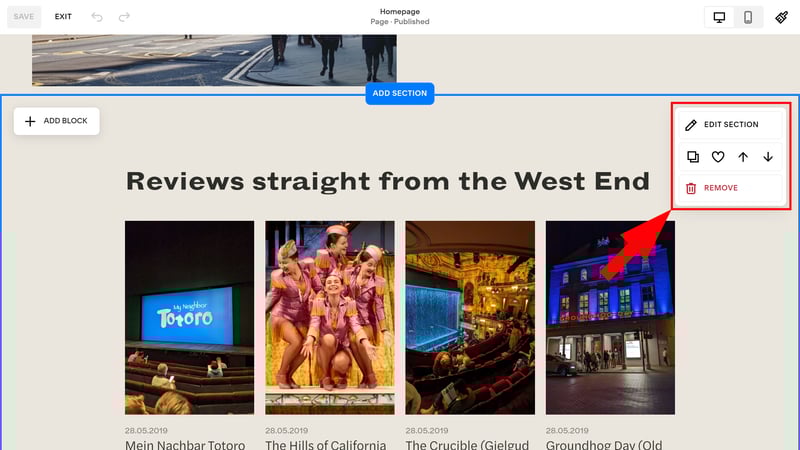The image size is (800, 450).
Task: Click the Homepage page title
Action: pyautogui.click(x=399, y=11)
